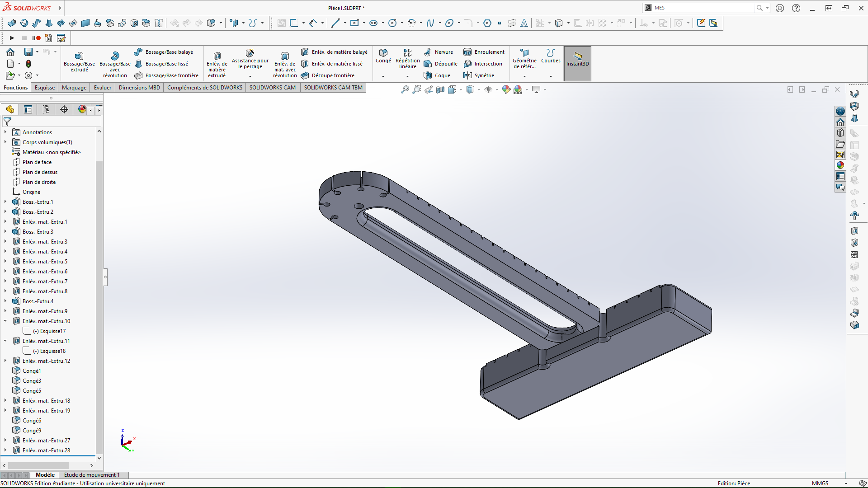This screenshot has height=488, width=868.
Task: Open the Courbes dropdown arrow
Action: (x=551, y=76)
